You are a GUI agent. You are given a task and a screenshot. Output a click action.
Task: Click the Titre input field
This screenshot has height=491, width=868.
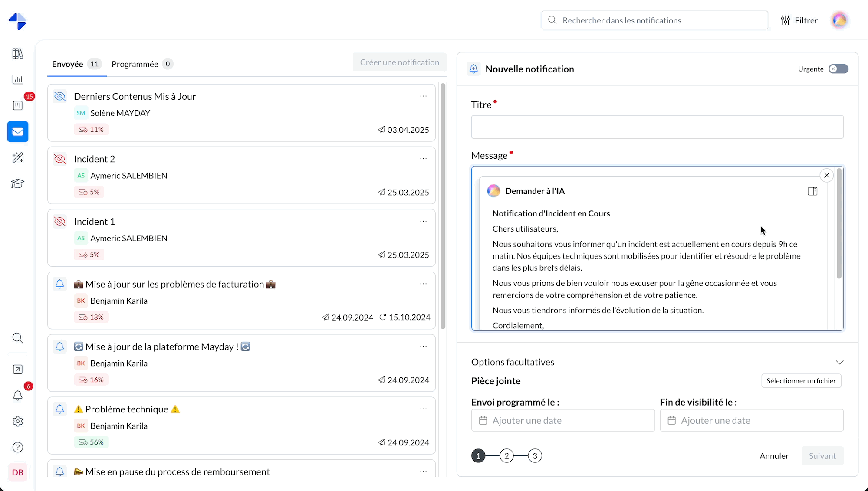coord(657,127)
